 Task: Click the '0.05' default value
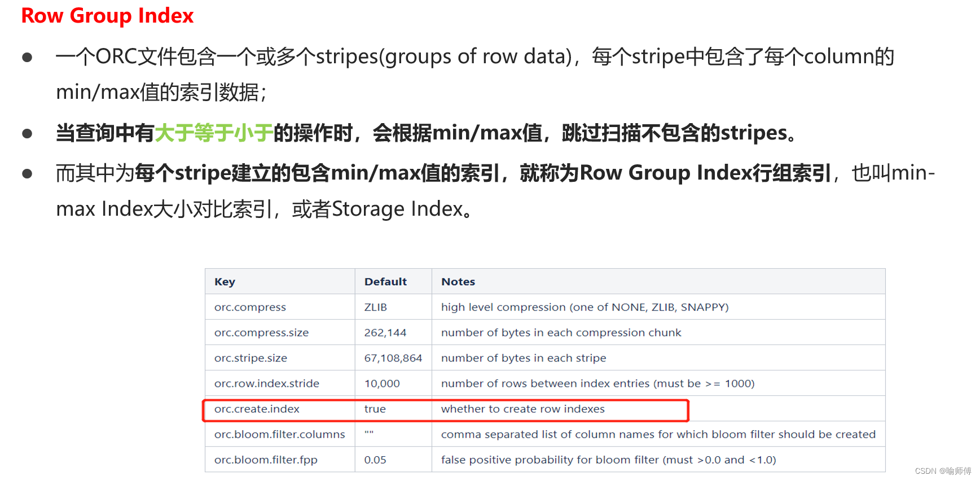tap(375, 460)
